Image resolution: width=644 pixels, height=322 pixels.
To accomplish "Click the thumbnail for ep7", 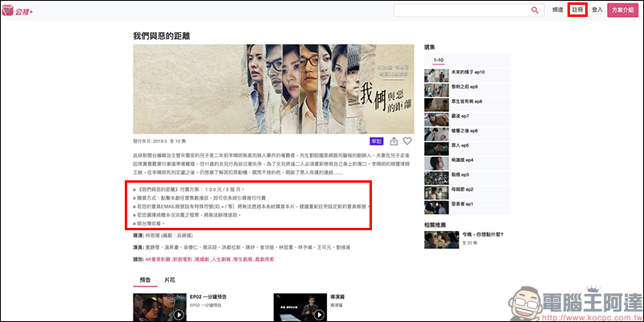I will (x=436, y=119).
